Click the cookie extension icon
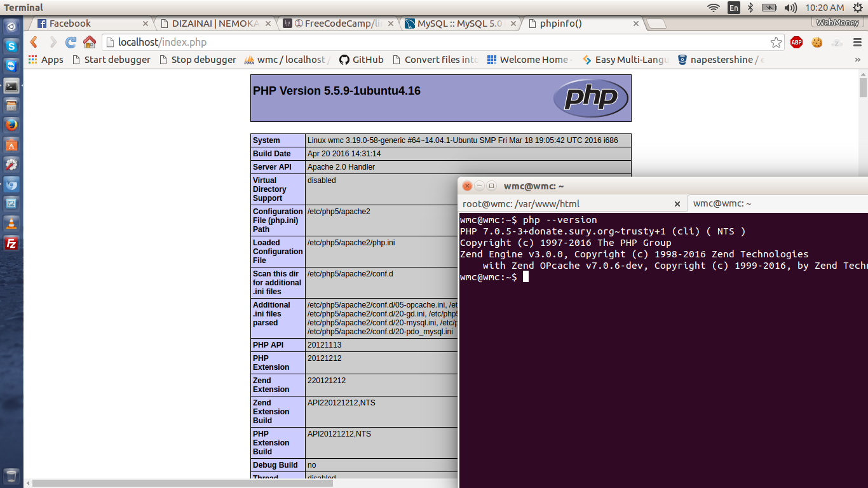The width and height of the screenshot is (868, 488). pos(817,43)
